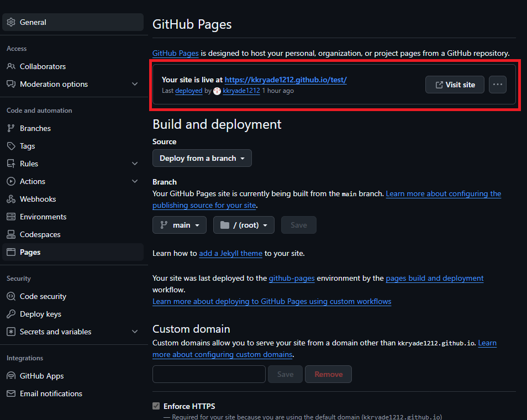
Task: Click learn about deploying using custom workflows
Action: [272, 301]
